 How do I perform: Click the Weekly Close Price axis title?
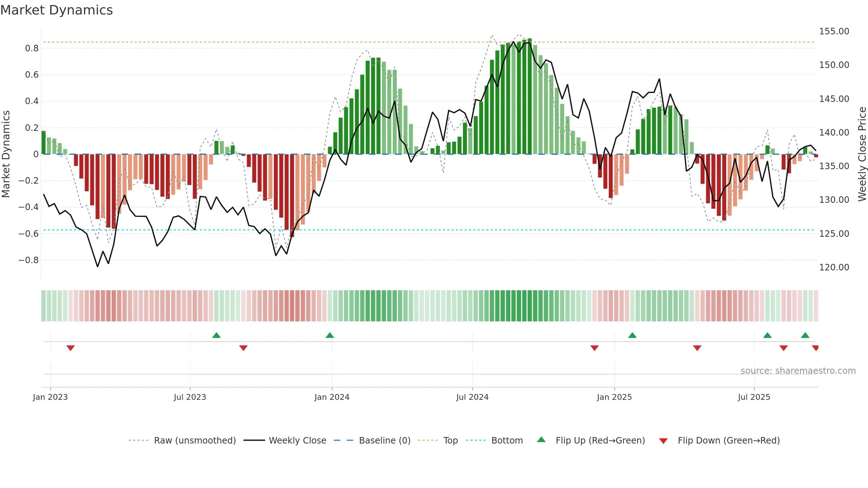pos(862,154)
